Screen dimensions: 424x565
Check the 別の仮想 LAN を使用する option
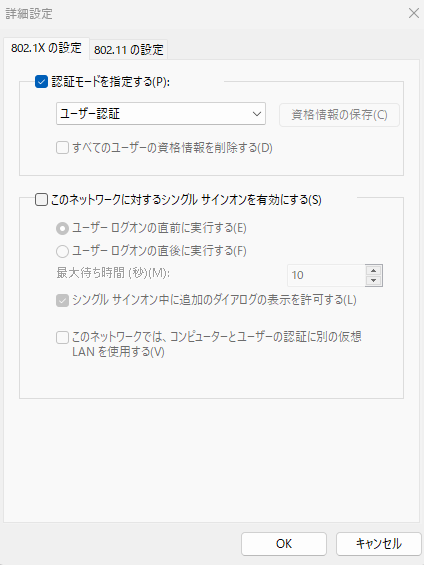[62, 338]
